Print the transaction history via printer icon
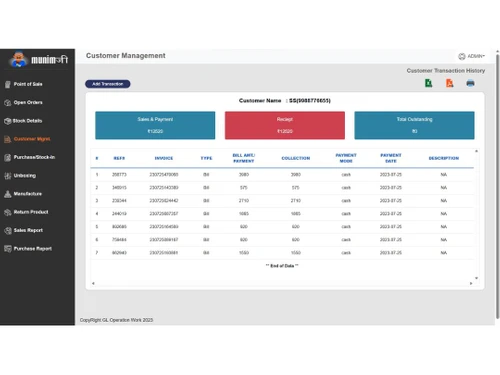Screen dimensions: 500x375 pyautogui.click(x=470, y=83)
